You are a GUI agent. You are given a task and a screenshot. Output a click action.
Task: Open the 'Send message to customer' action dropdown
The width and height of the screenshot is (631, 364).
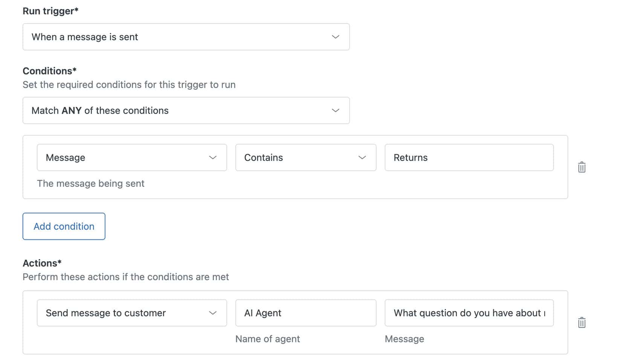(x=131, y=313)
